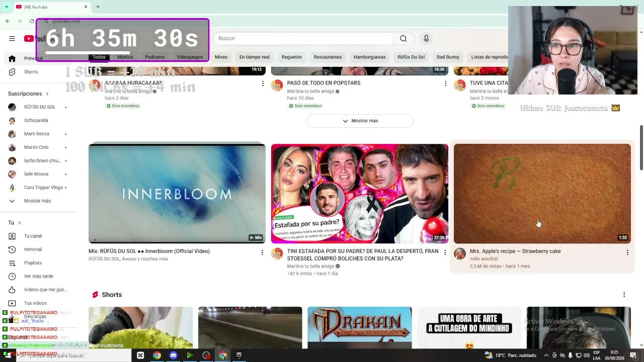
Task: Open options menu for AAAAAA HURACAAAAN video
Action: coord(263,83)
